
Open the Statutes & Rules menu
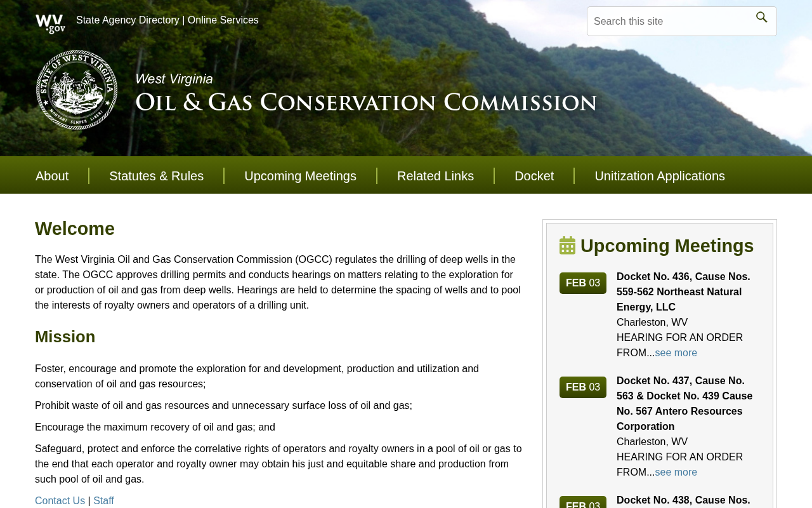[156, 176]
